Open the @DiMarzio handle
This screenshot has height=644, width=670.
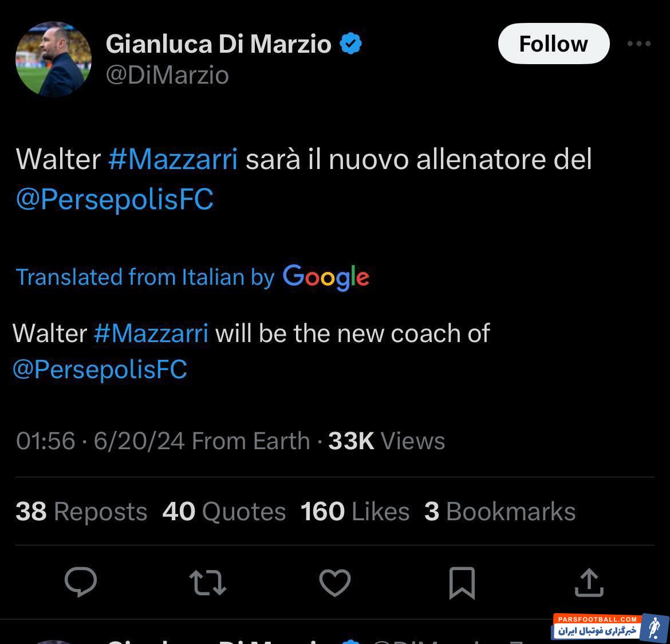167,75
